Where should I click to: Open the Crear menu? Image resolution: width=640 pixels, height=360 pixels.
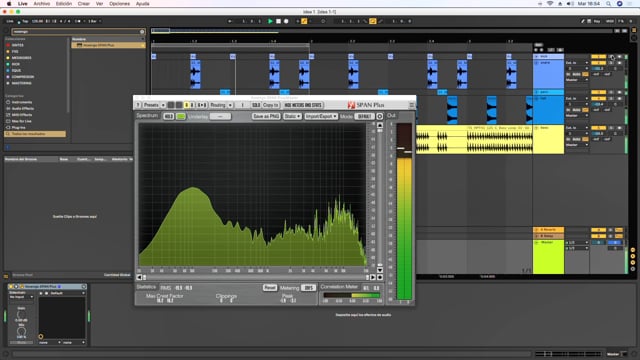[84, 4]
